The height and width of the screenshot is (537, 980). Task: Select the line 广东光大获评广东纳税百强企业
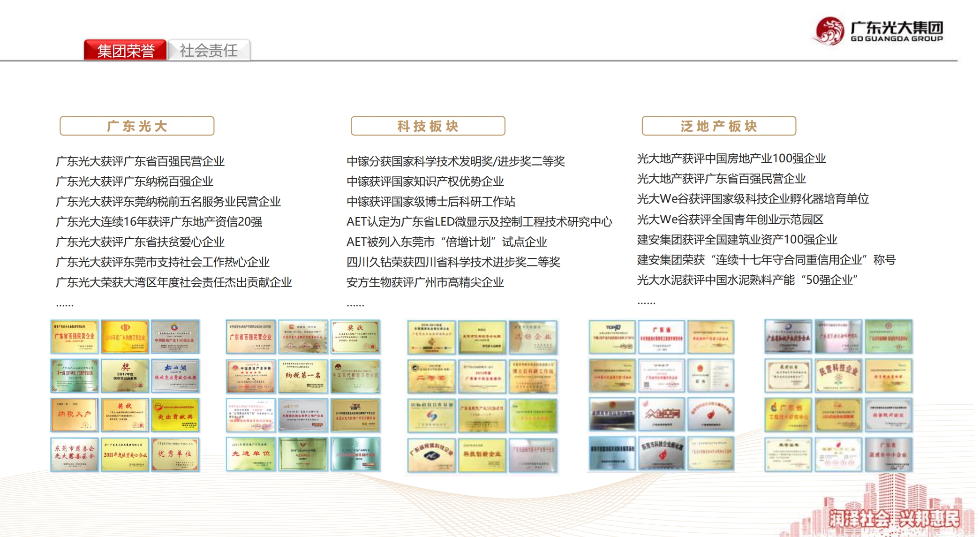[x=135, y=182]
